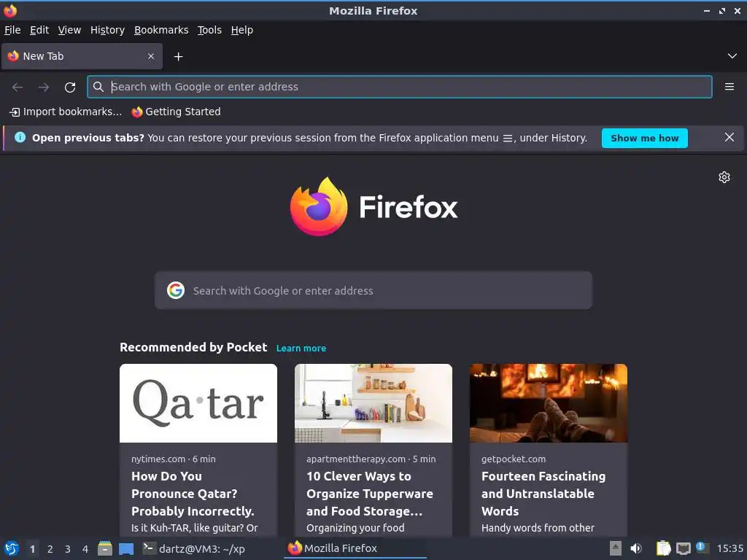Open the Edit menu
The image size is (747, 560).
pos(39,30)
